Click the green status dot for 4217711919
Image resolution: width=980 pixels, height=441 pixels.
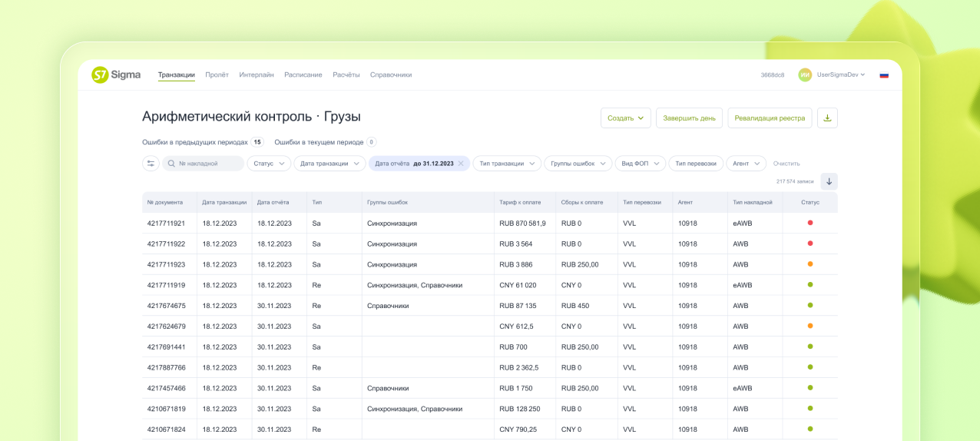810,285
